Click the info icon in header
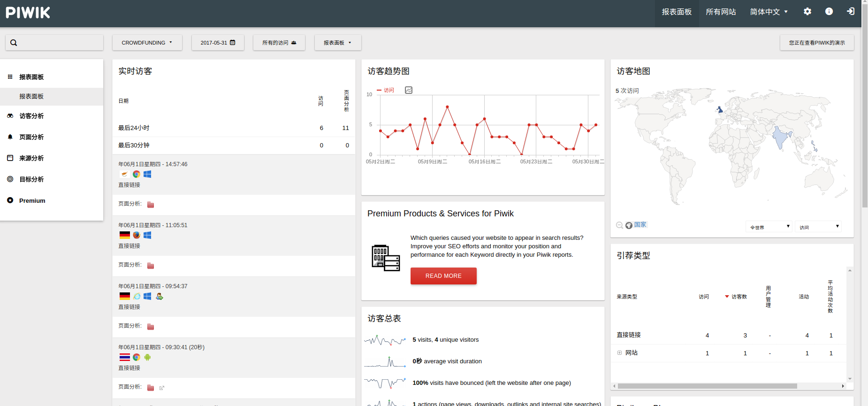868x406 pixels. (829, 12)
